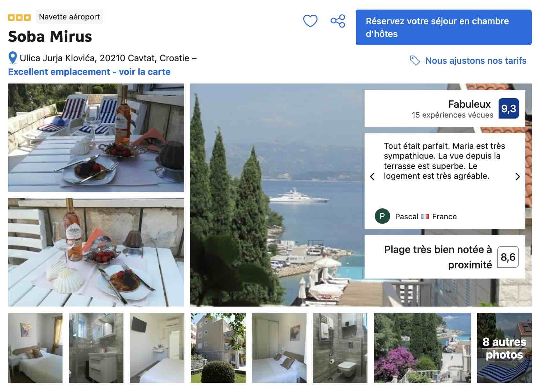Viewport: 541px width, 392px height.
Task: Open Excellent emplacement - voir la carte
Action: [89, 72]
